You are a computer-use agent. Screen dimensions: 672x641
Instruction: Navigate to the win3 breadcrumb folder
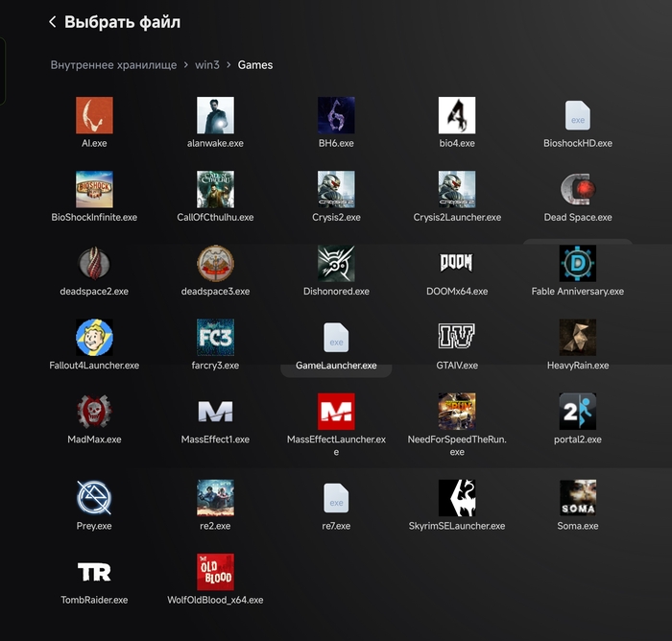pos(207,65)
